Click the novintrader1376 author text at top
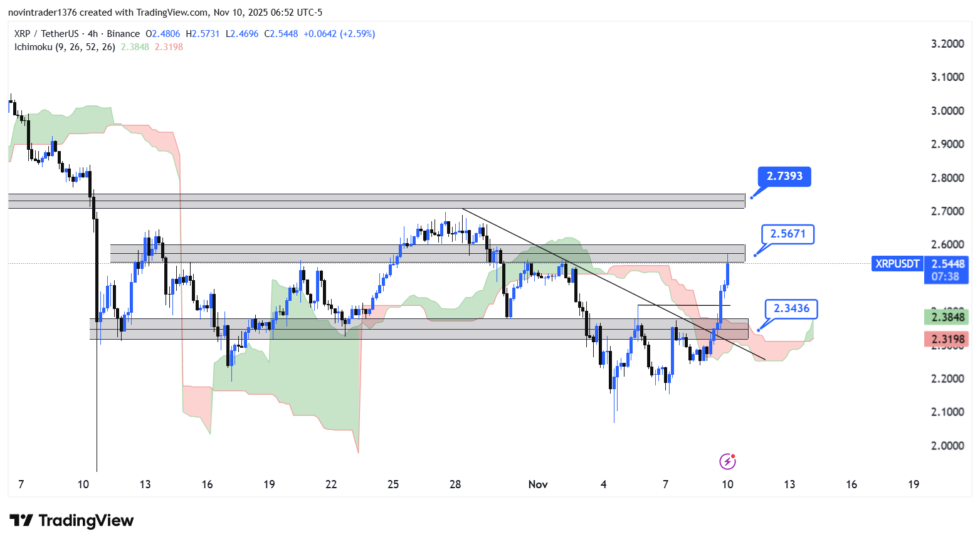This screenshot has height=544, width=980. pos(42,13)
